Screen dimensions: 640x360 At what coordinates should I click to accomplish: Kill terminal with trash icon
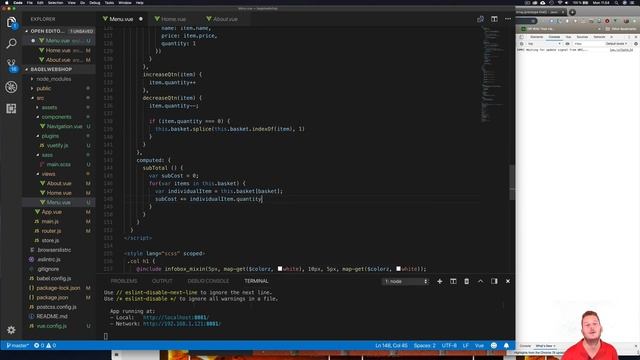tap(467, 281)
